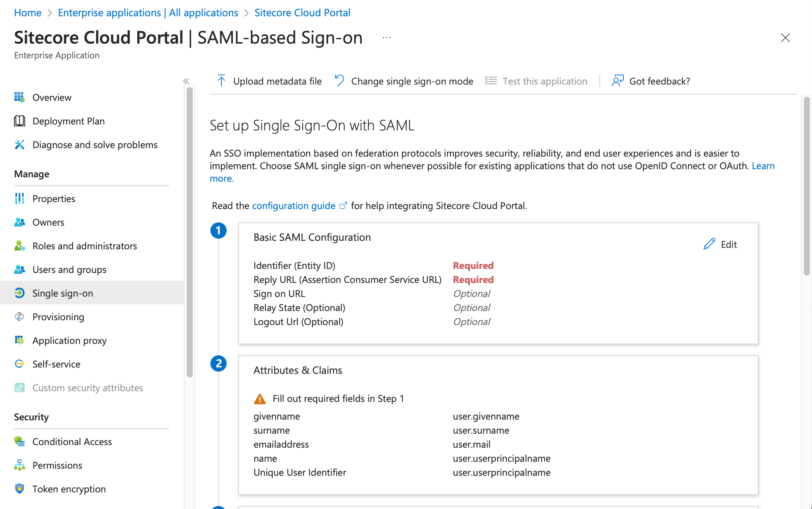The image size is (812, 509).
Task: Open the ellipsis more options next to the title
Action: [x=386, y=38]
